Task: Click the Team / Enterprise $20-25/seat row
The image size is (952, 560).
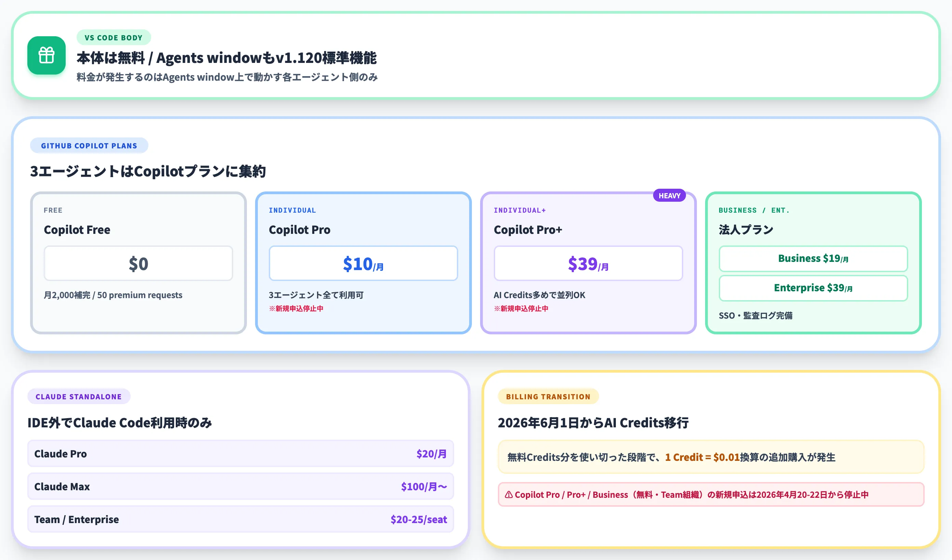Action: 241,519
